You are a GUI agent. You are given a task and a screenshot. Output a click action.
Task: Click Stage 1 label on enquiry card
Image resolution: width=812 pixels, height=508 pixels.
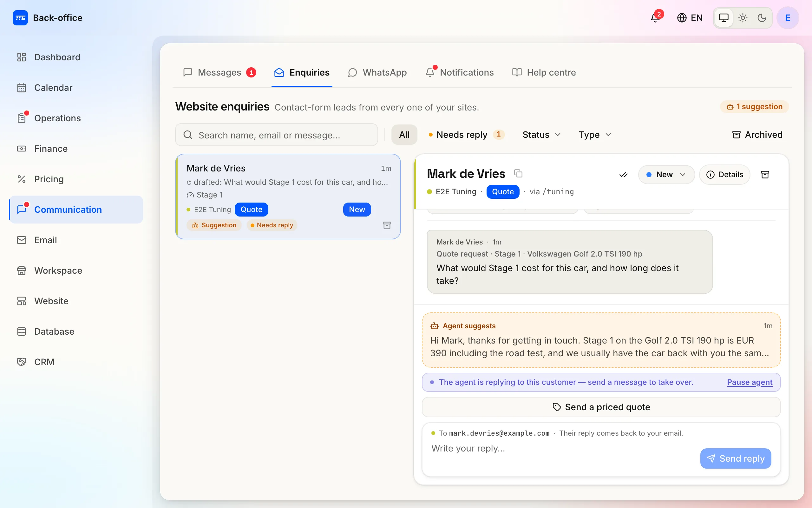coord(209,195)
